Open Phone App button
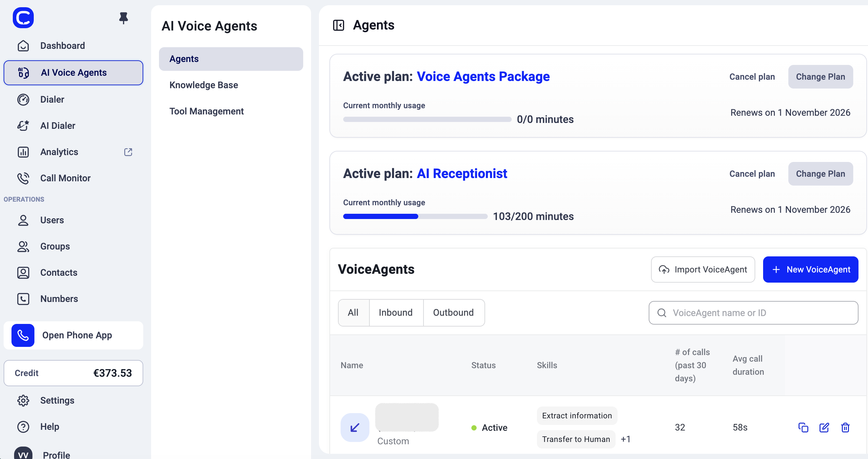Viewport: 868px width, 459px height. pos(73,335)
